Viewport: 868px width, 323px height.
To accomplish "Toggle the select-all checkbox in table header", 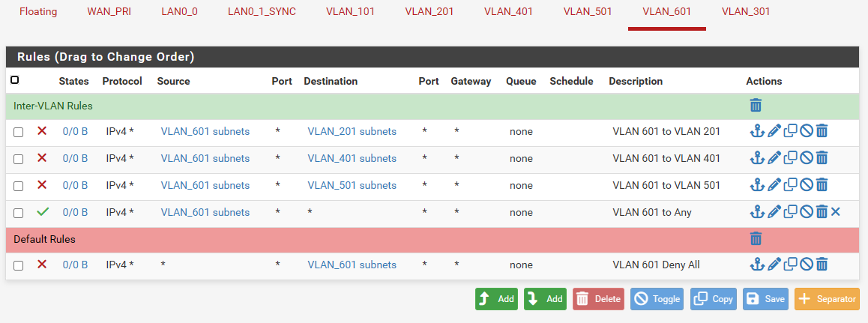I will 15,80.
